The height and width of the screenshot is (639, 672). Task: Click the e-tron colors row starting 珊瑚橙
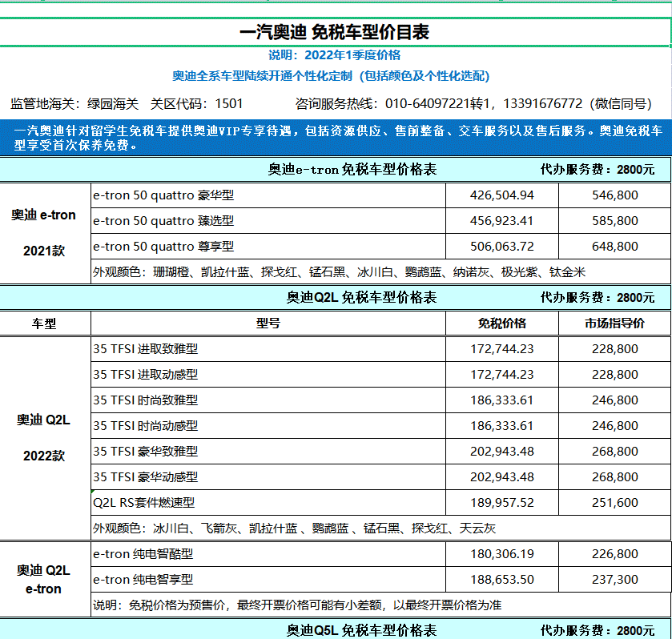click(x=381, y=272)
